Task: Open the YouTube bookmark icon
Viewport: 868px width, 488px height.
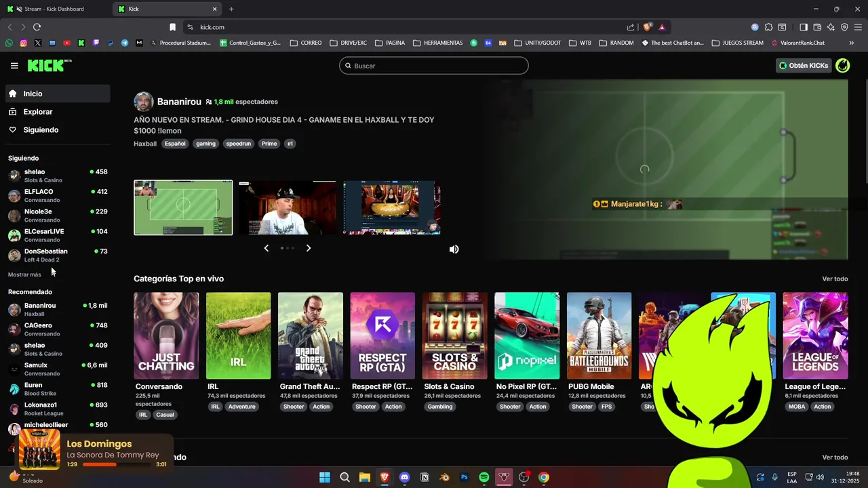Action: [66, 43]
